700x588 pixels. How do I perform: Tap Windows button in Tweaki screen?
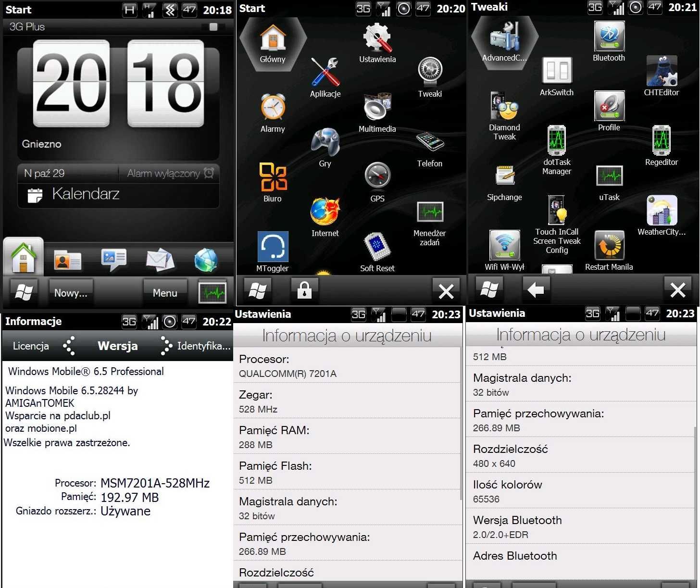coord(489,289)
